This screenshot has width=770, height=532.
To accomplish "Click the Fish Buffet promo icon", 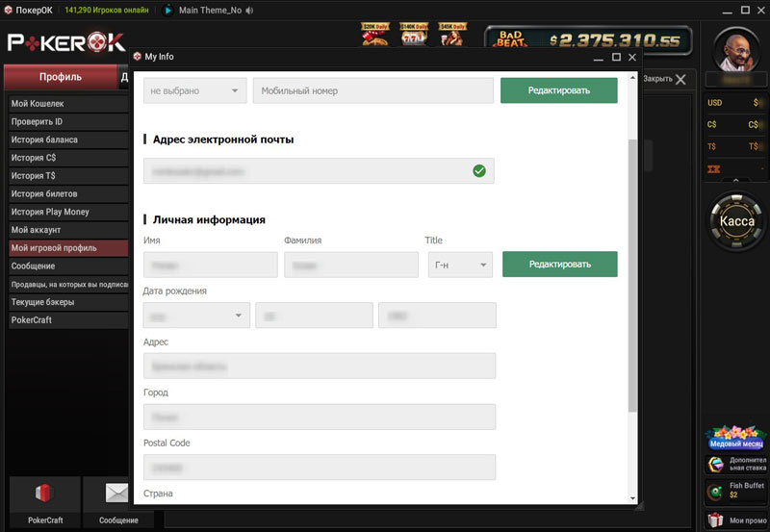I will (716, 492).
